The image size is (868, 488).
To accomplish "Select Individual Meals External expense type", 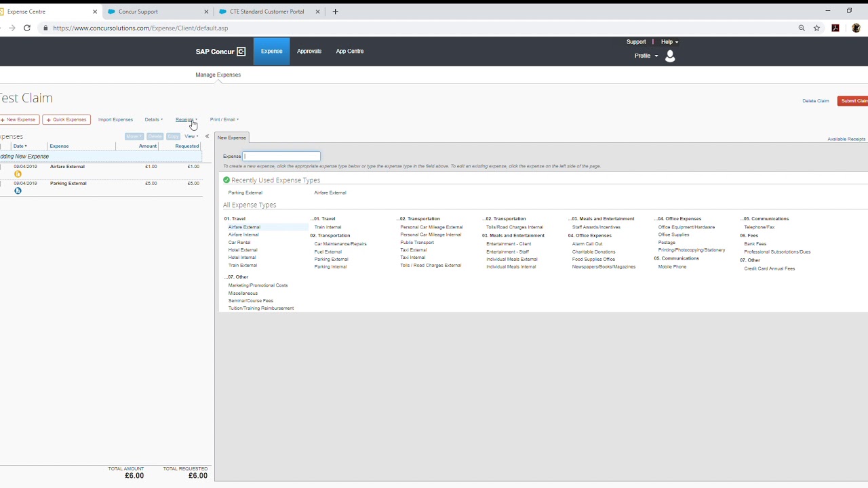I will [512, 260].
